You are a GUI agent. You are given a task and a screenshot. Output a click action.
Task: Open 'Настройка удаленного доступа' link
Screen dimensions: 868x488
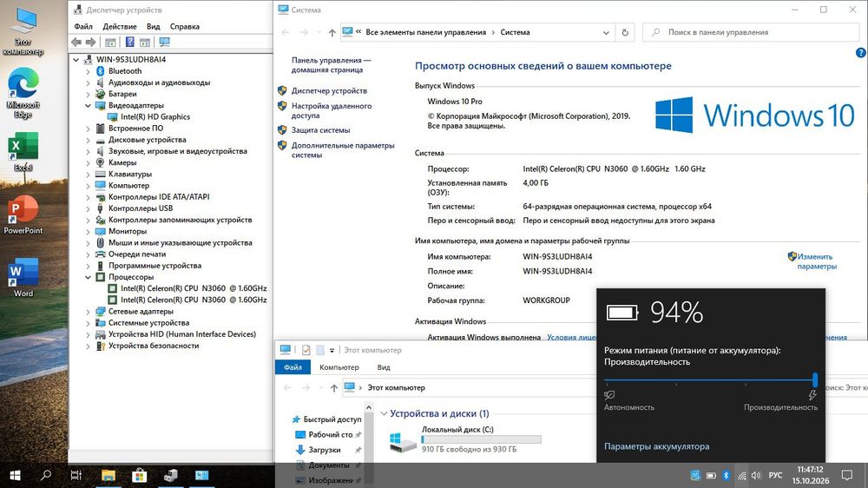[332, 111]
